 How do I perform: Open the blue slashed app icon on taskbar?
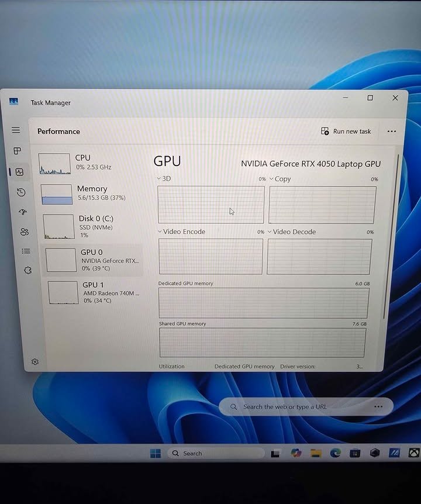(394, 453)
